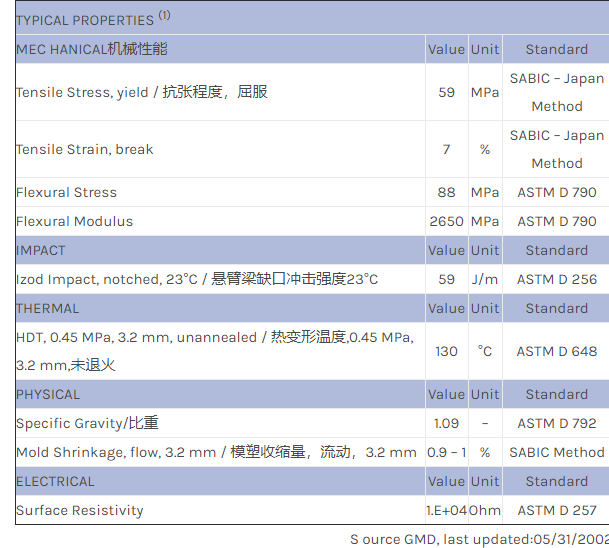Click the Tensile Stress, yield row label

point(142,92)
